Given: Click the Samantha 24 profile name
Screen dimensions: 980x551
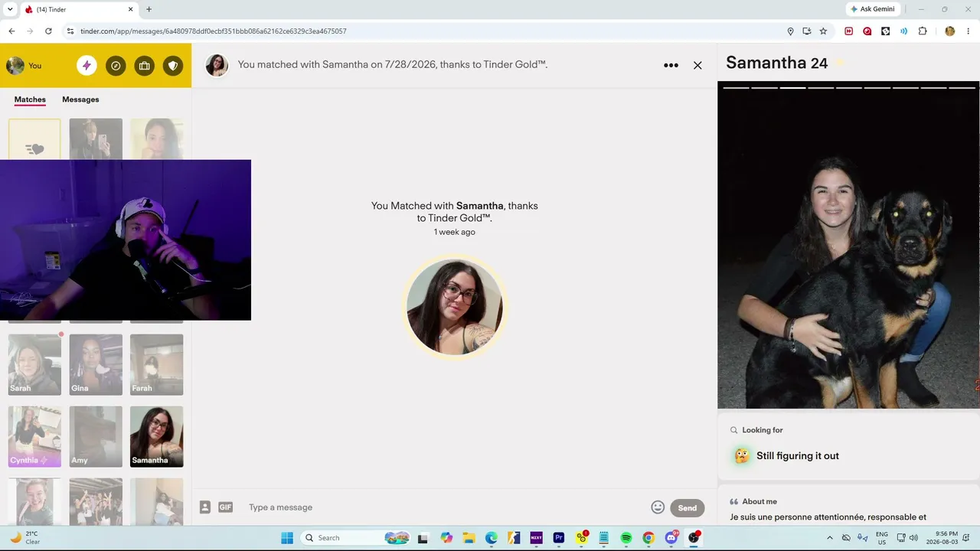Looking at the screenshot, I should (776, 63).
